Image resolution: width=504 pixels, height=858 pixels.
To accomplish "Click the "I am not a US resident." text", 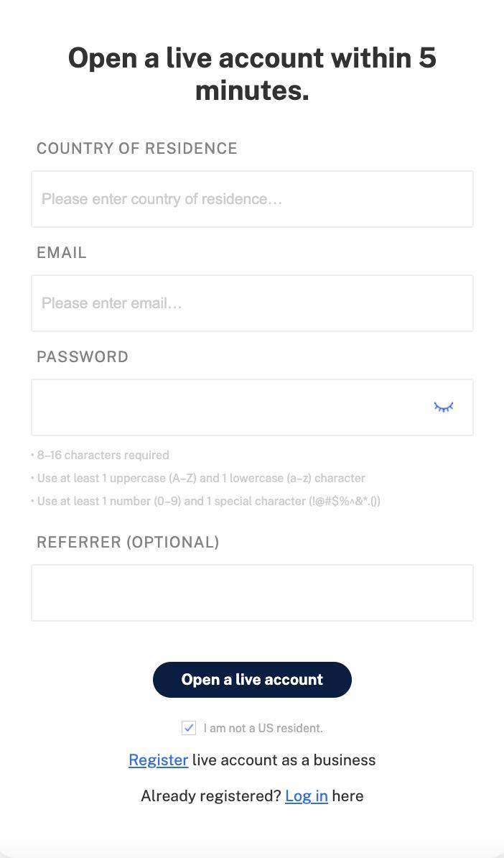I will (263, 729).
